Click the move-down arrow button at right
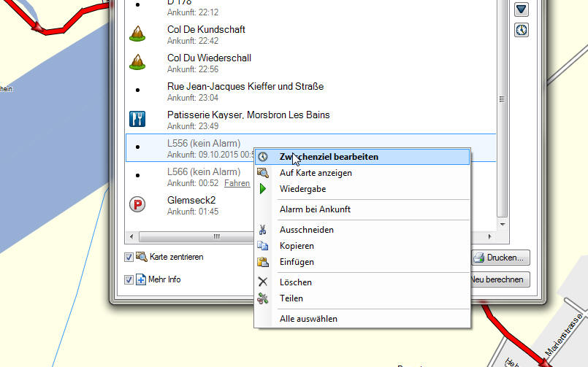The height and width of the screenshot is (367, 588). [x=522, y=9]
